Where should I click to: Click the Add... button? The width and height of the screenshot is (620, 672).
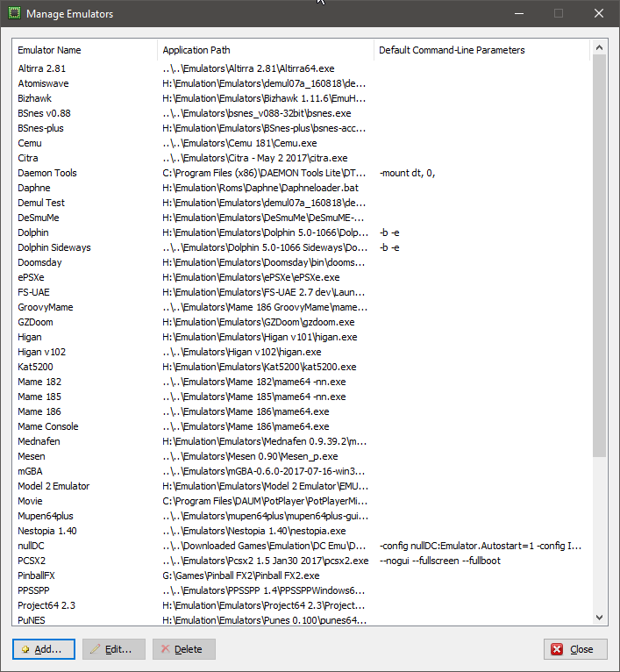pyautogui.click(x=44, y=649)
